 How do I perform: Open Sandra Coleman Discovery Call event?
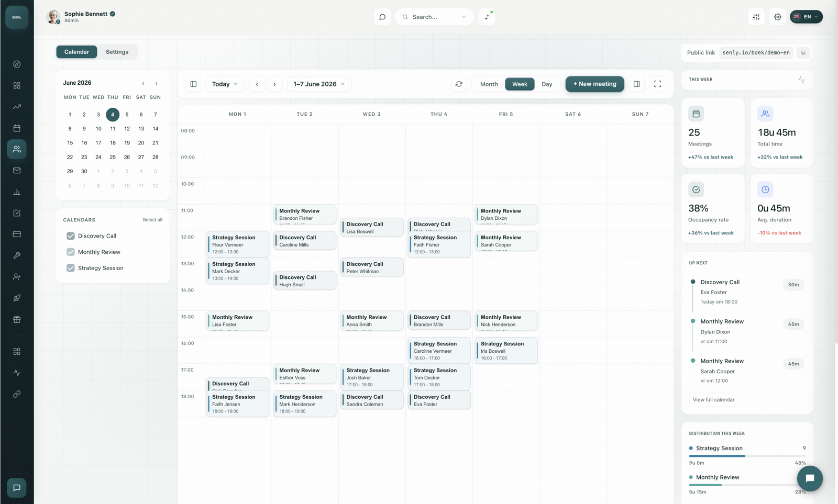(372, 400)
